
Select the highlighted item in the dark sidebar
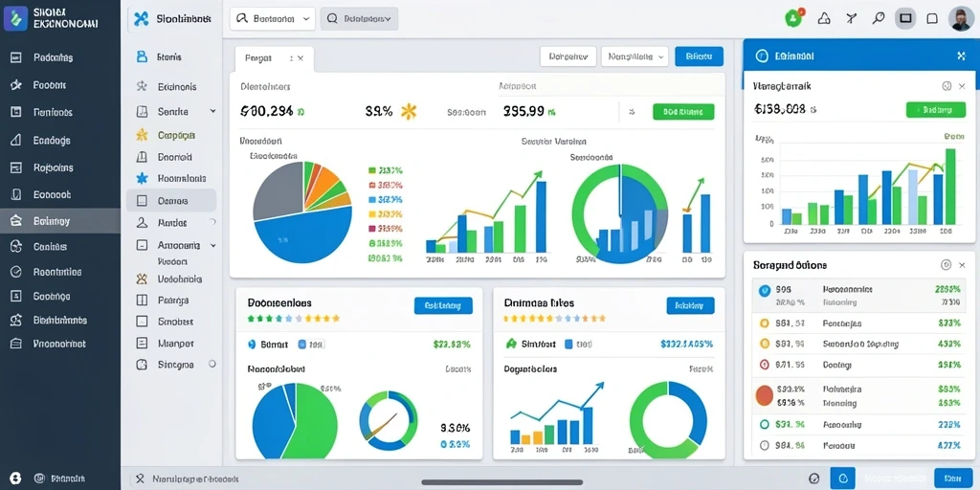pyautogui.click(x=60, y=221)
